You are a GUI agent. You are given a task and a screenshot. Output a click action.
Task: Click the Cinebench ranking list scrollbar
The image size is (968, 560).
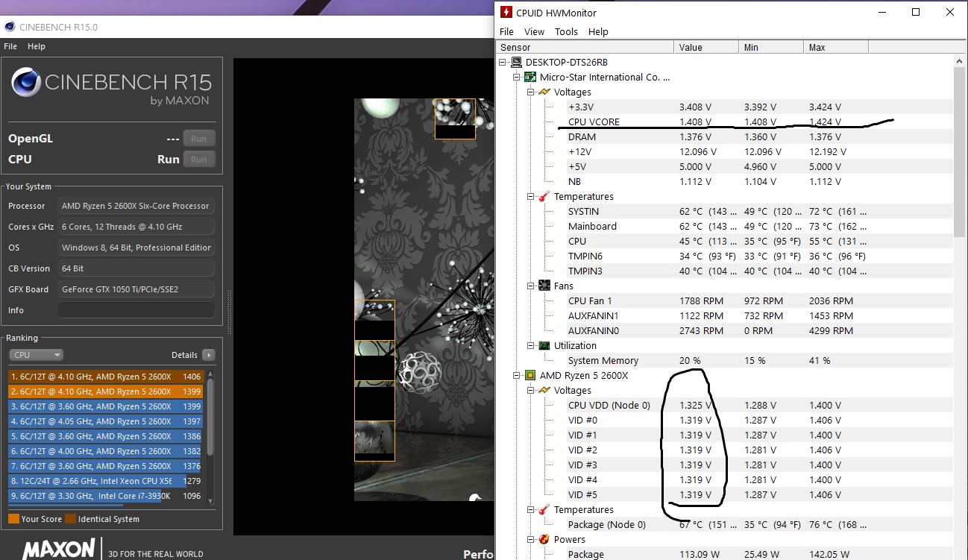click(x=210, y=438)
